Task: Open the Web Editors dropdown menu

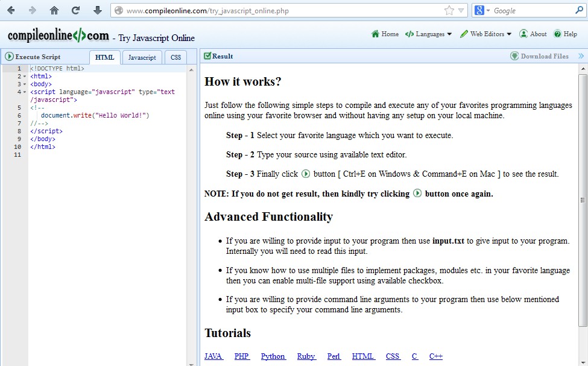Action: pyautogui.click(x=485, y=34)
